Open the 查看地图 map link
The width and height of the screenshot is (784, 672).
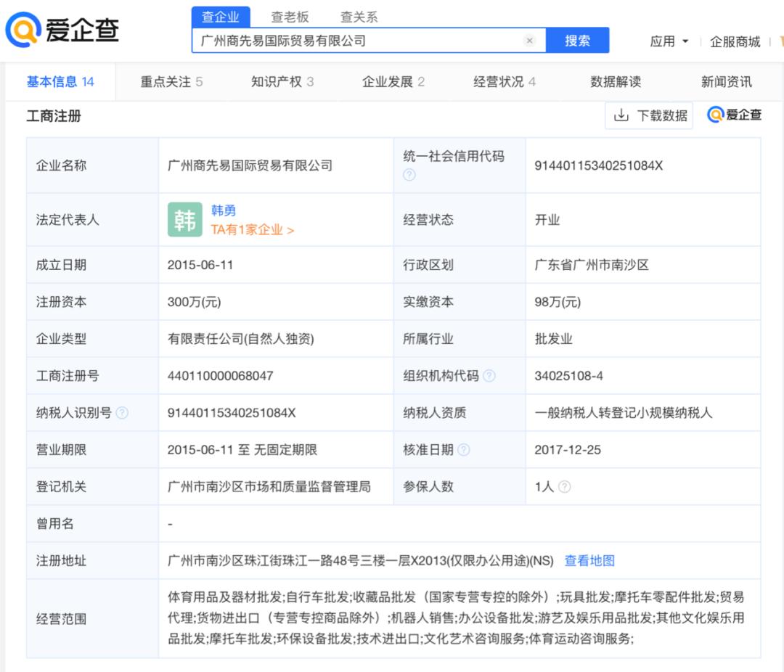coord(588,560)
